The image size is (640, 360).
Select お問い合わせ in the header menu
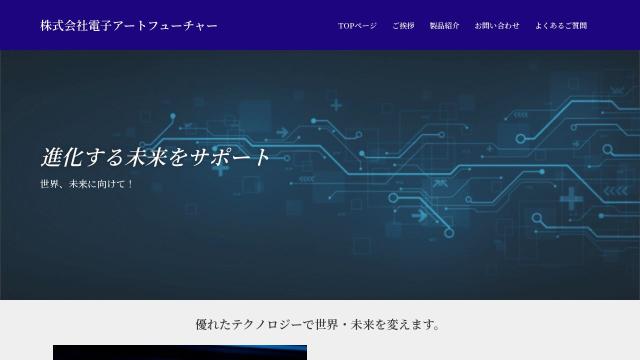click(497, 26)
